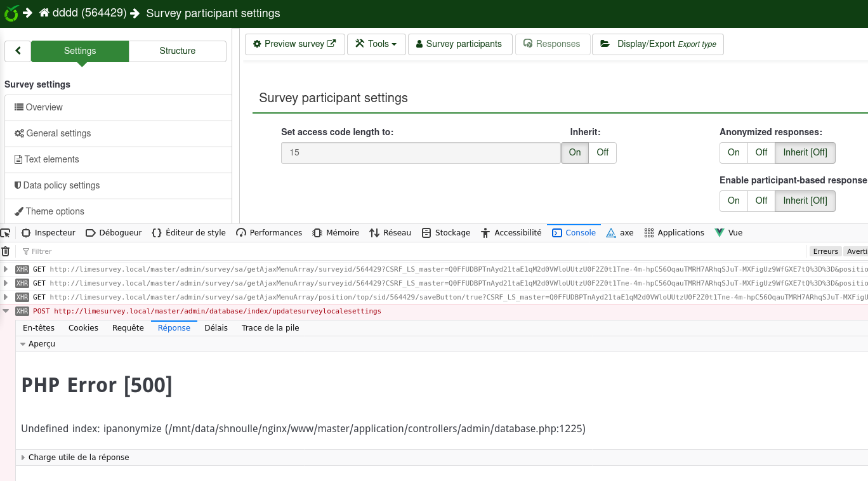Viewport: 868px width, 481px height.
Task: Click the Preview survey button
Action: click(294, 44)
